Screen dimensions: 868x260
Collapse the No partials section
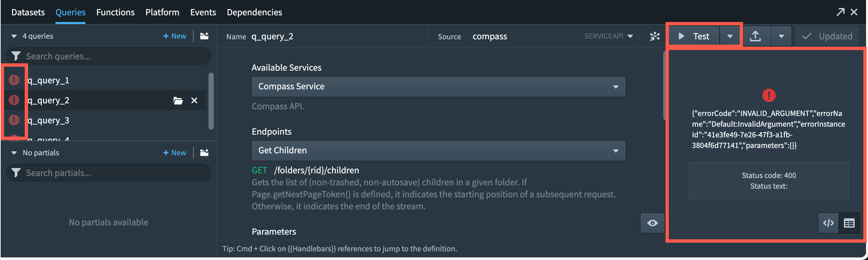click(14, 153)
